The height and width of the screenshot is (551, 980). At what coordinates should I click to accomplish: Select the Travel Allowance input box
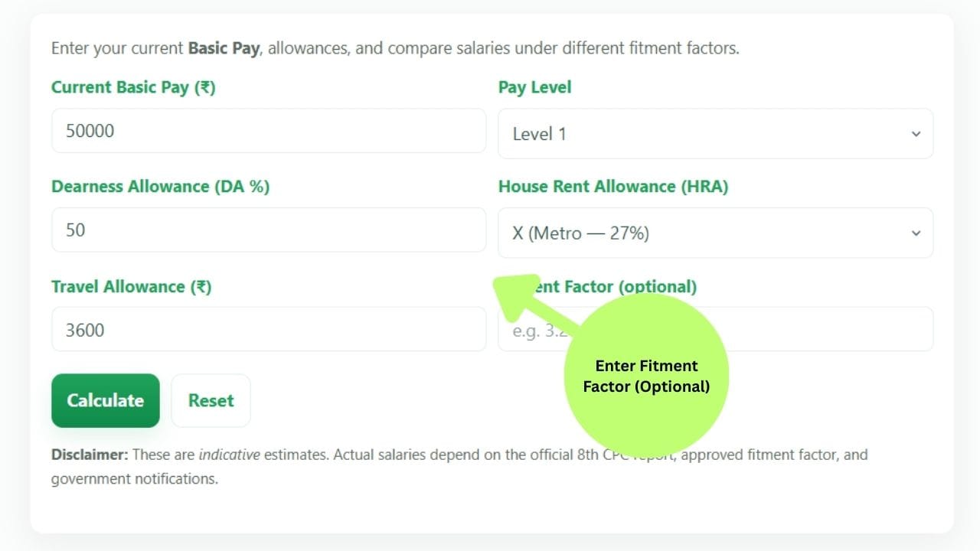click(268, 330)
